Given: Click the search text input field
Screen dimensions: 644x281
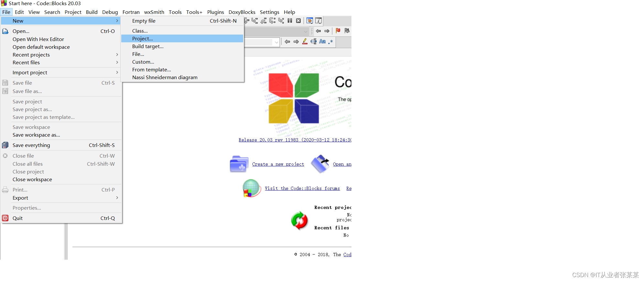Looking at the screenshot, I should point(259,42).
